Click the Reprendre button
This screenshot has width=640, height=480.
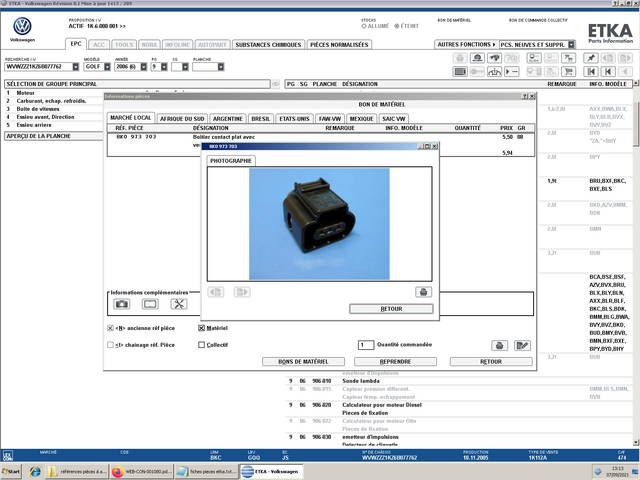(395, 362)
